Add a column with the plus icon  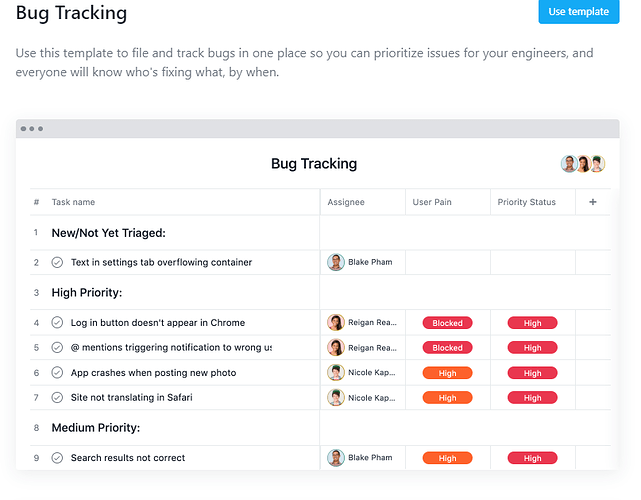[x=592, y=202]
